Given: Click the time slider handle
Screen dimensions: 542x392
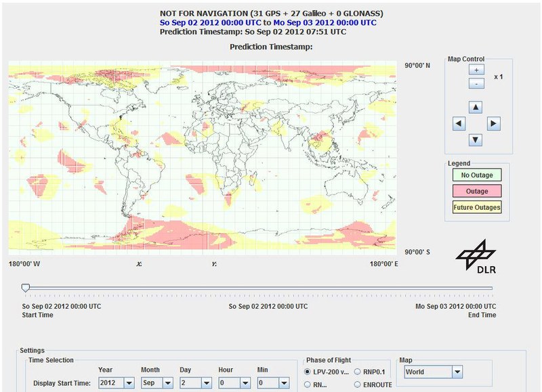Looking at the screenshot, I should click(x=26, y=288).
